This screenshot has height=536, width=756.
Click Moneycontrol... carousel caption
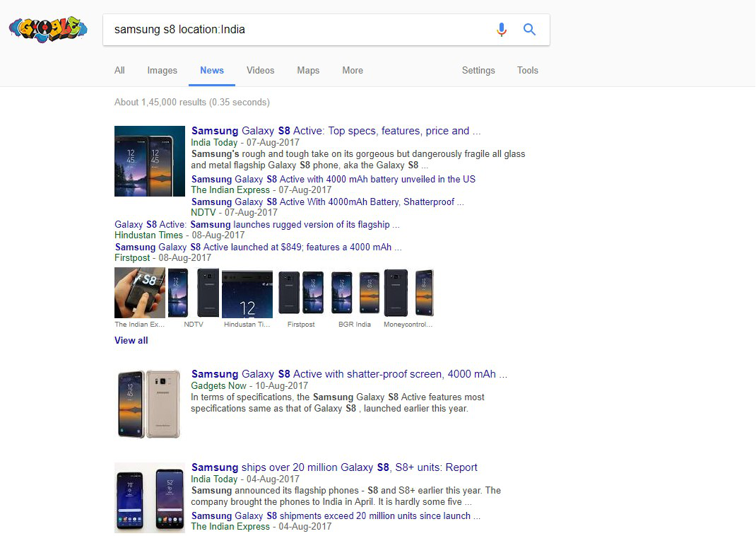click(408, 324)
